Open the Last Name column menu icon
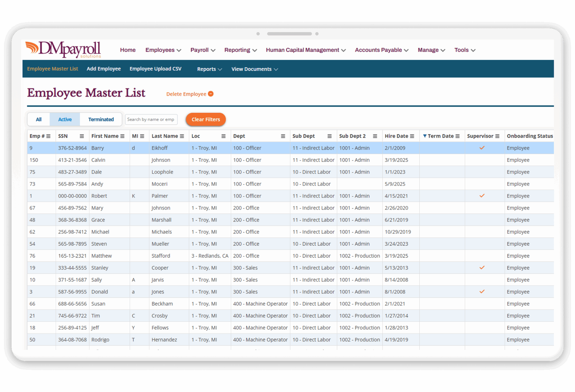 [x=182, y=136]
